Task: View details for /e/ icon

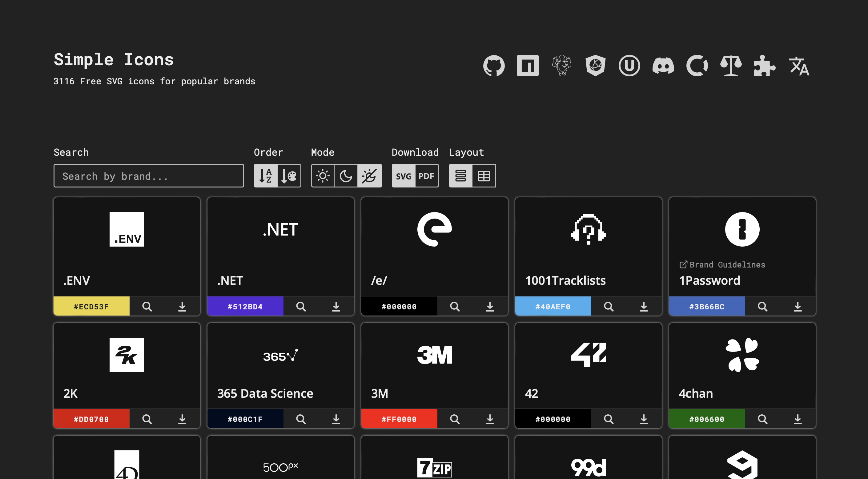Action: click(x=455, y=306)
